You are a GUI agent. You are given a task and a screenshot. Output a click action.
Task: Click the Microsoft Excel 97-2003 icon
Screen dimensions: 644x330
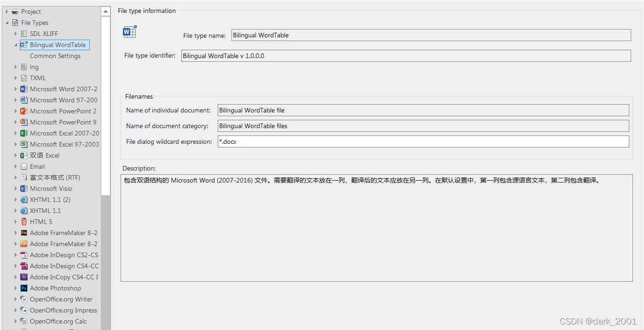(x=24, y=144)
